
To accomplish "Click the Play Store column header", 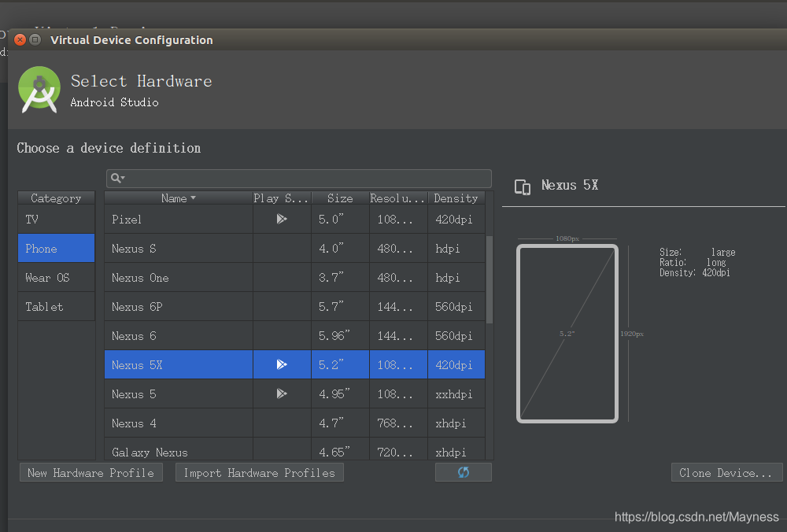I will (x=282, y=198).
